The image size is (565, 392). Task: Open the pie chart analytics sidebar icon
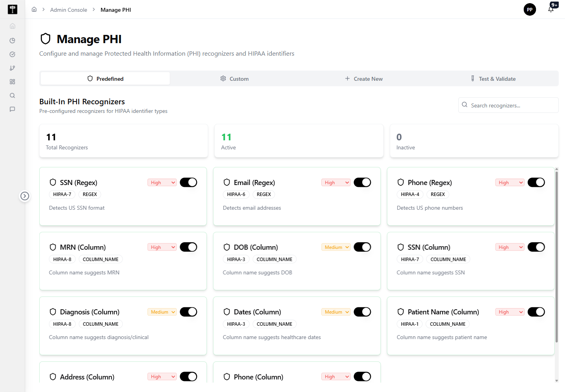[x=13, y=40]
